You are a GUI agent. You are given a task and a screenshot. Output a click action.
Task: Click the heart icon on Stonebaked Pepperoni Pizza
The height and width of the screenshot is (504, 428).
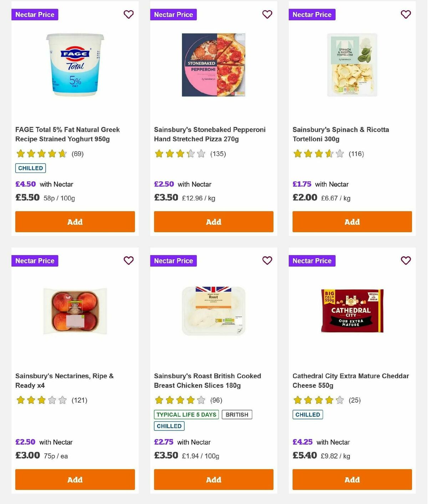[267, 15]
